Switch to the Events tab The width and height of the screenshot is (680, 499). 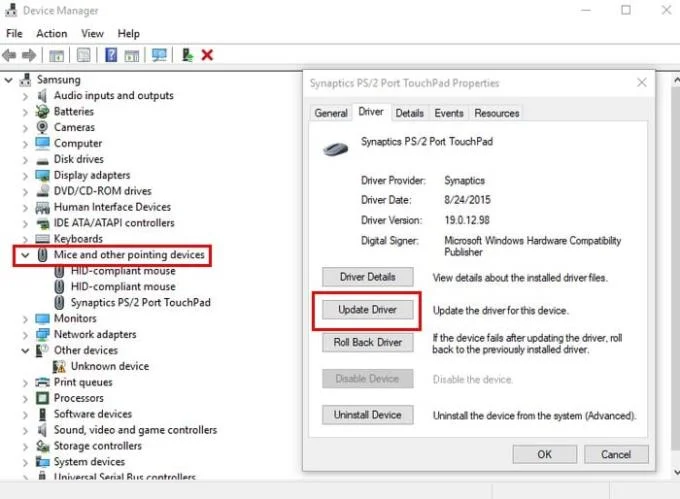point(449,113)
